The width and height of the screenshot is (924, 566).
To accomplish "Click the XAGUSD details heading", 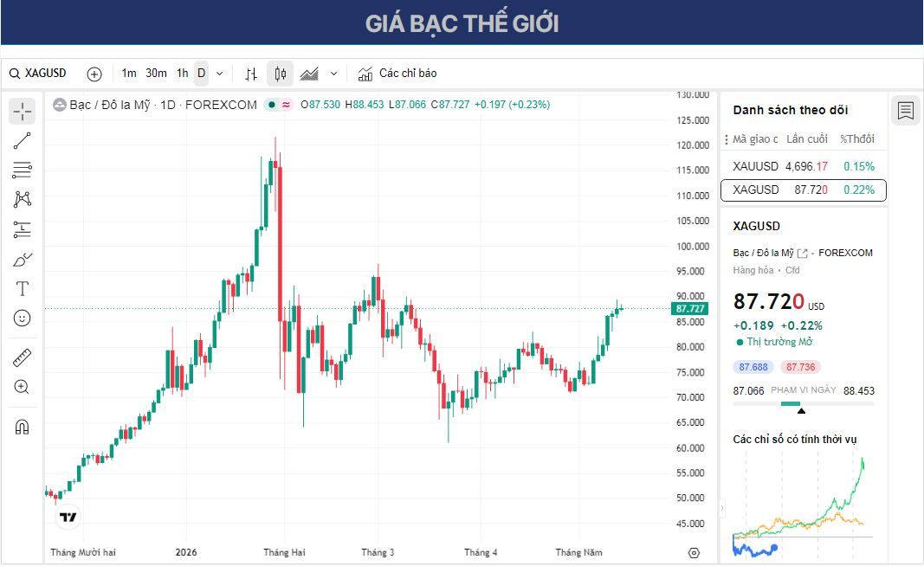I will (756, 226).
